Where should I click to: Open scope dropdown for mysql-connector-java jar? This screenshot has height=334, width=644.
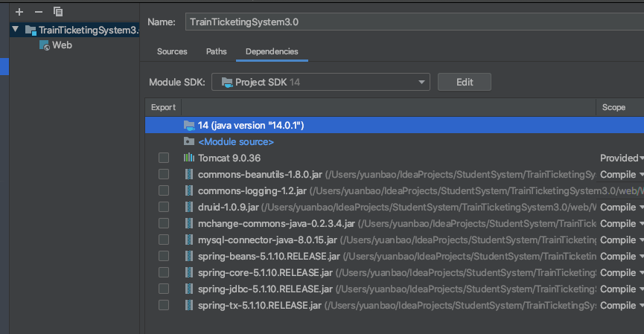click(622, 240)
